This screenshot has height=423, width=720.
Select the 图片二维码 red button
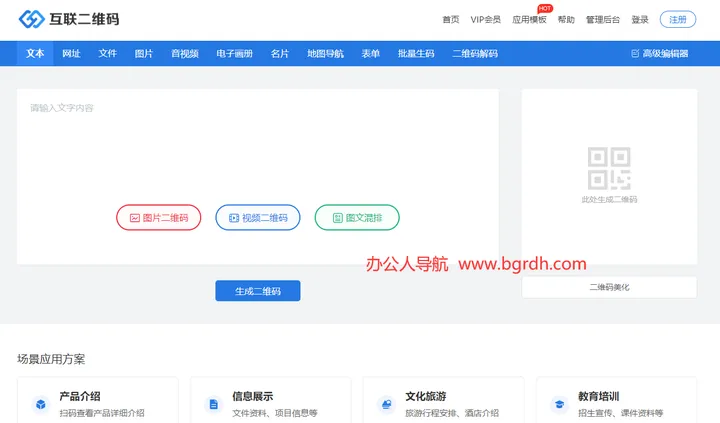click(x=158, y=217)
